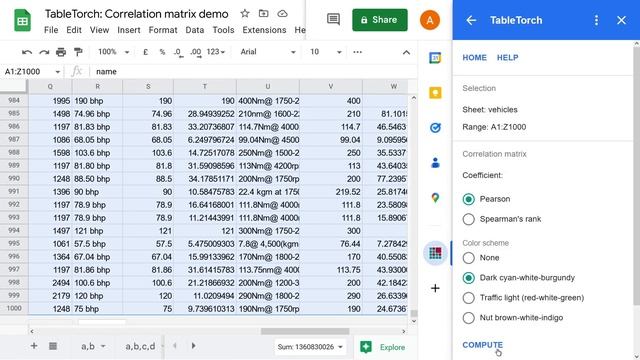Select Spearman's rank coefficient
The image size is (640, 360).
click(469, 219)
